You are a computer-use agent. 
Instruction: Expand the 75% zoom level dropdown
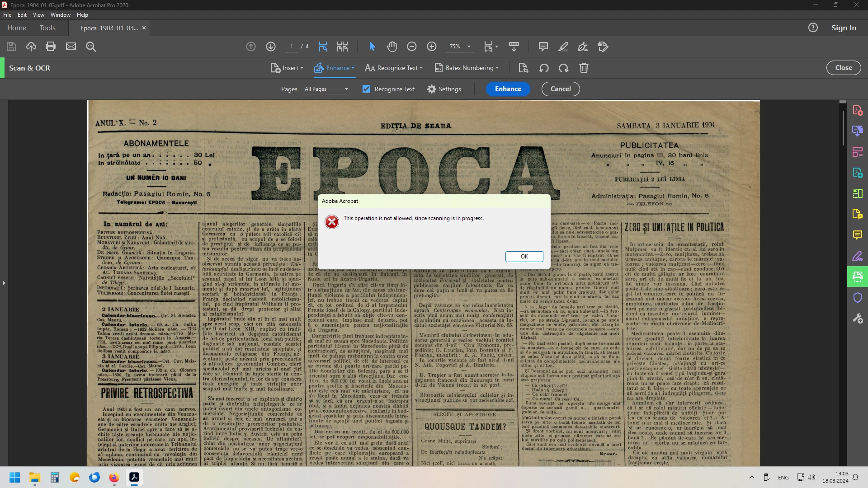469,47
